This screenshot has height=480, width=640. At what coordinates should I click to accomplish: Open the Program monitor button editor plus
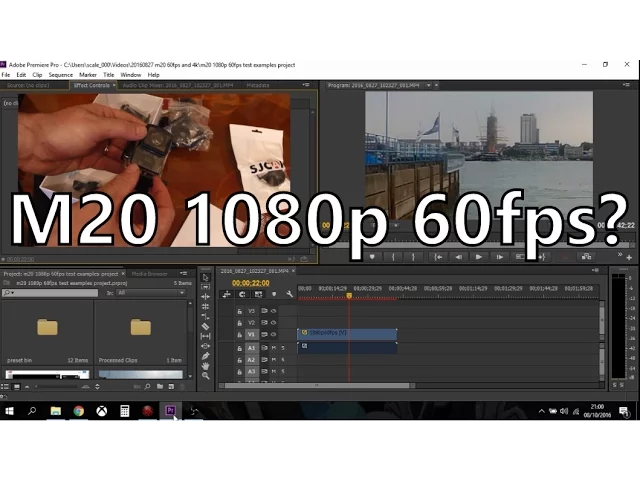(x=629, y=258)
